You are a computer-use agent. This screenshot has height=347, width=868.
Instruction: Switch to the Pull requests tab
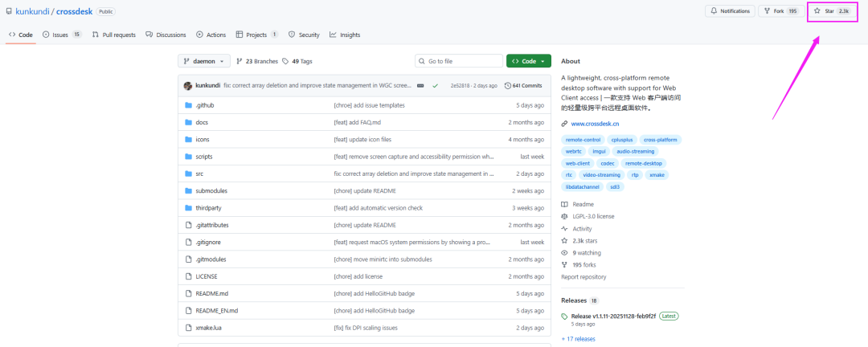[x=113, y=35]
